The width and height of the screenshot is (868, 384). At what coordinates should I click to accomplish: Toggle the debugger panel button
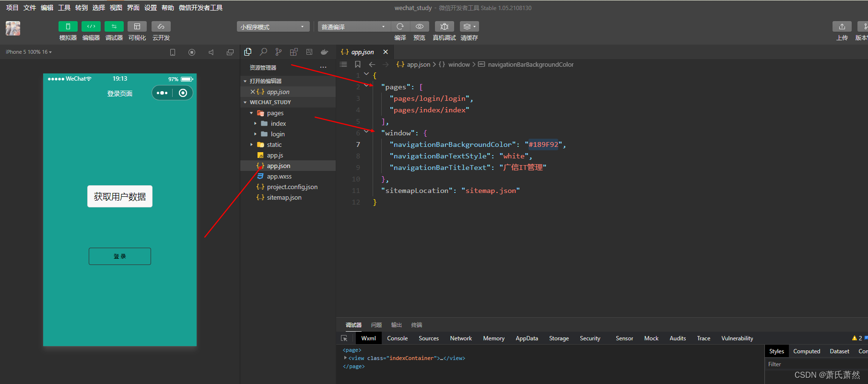[114, 26]
